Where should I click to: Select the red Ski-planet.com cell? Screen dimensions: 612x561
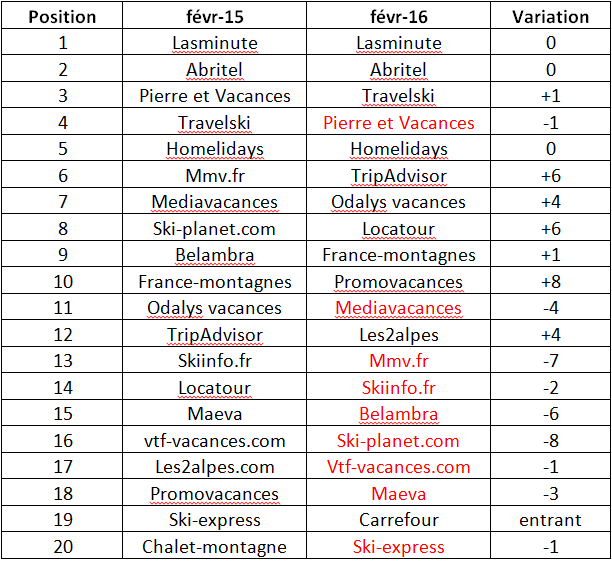tap(399, 440)
